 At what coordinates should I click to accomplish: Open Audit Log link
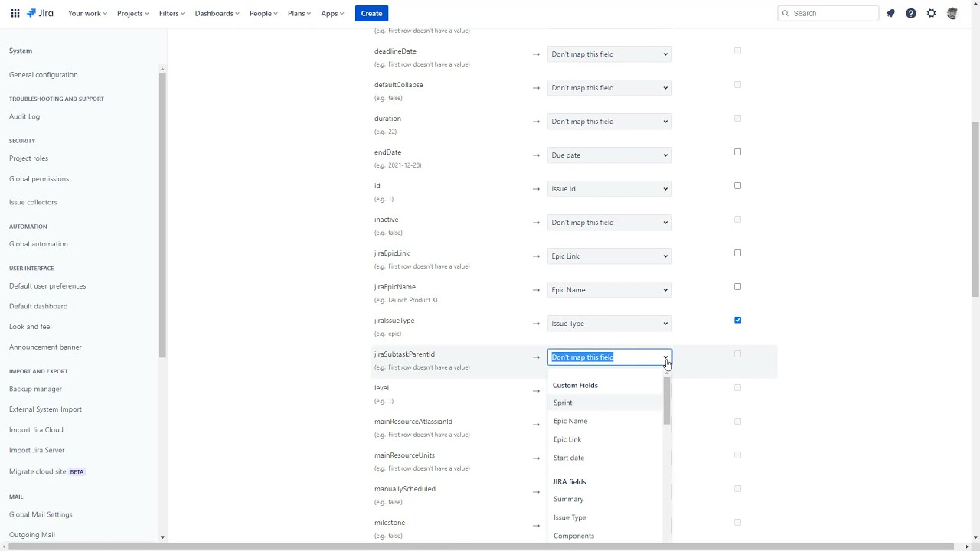(24, 116)
